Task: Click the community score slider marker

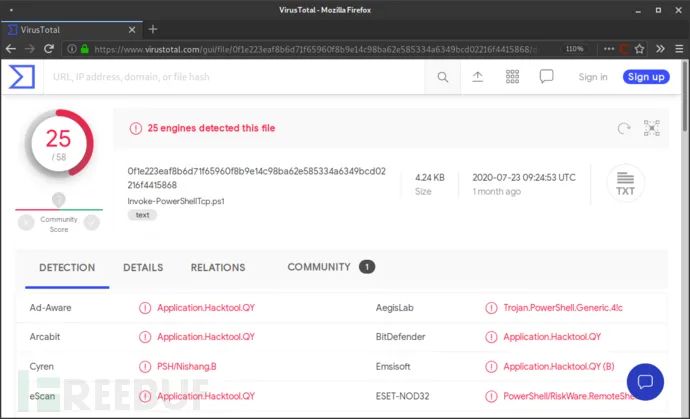Action: tap(58, 201)
